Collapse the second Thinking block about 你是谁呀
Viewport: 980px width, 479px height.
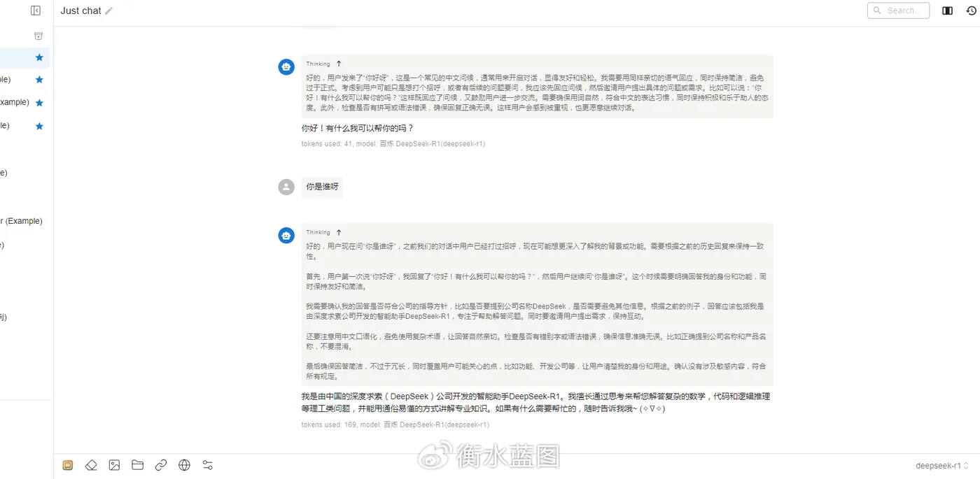(339, 232)
